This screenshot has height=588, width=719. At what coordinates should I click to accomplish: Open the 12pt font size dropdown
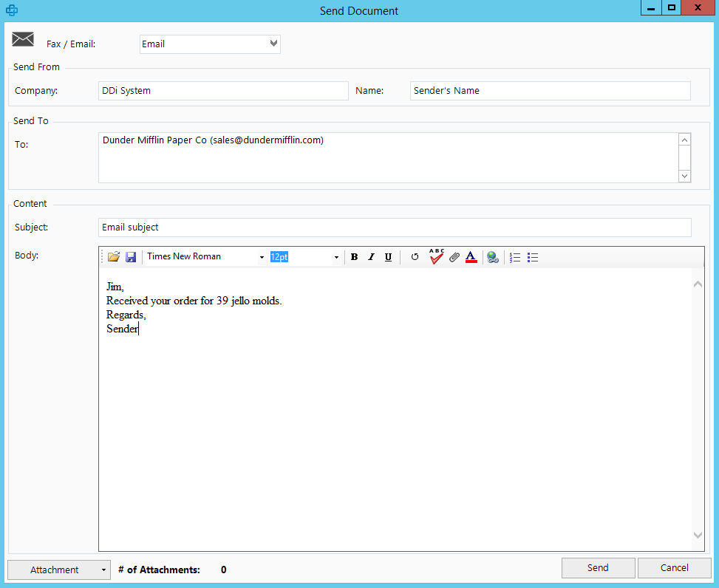point(336,256)
